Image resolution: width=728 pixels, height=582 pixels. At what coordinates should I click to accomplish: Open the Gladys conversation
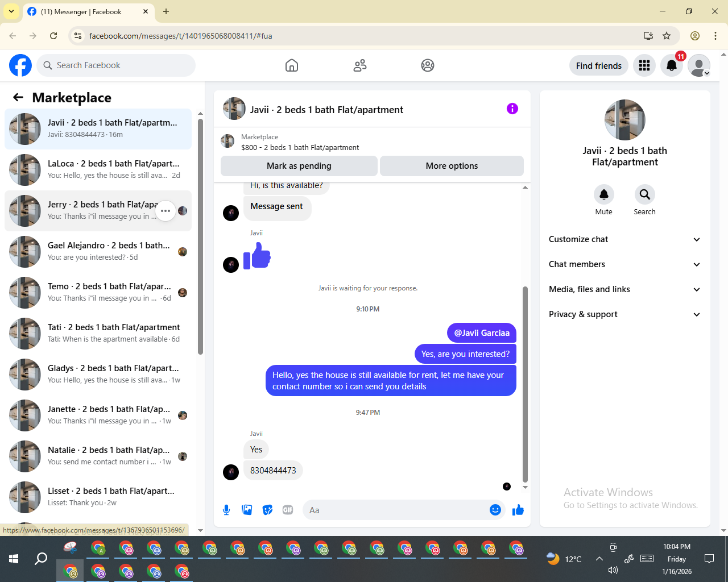(98, 375)
